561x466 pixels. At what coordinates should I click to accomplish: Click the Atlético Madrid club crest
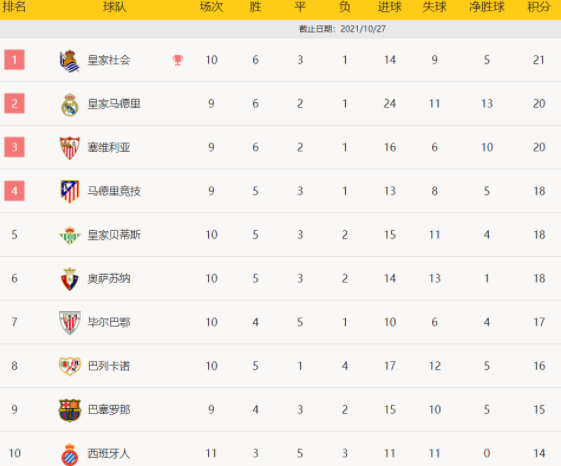point(69,191)
